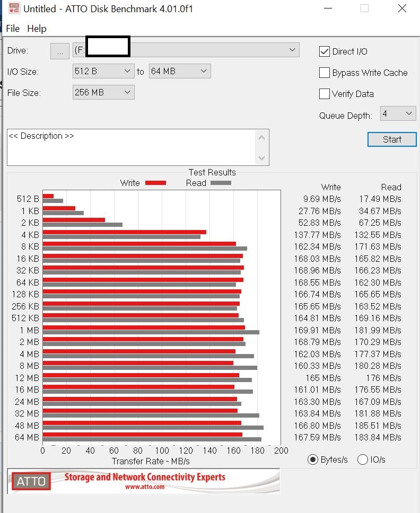Click the Transfer Rate - MB/s axis label

(151, 461)
